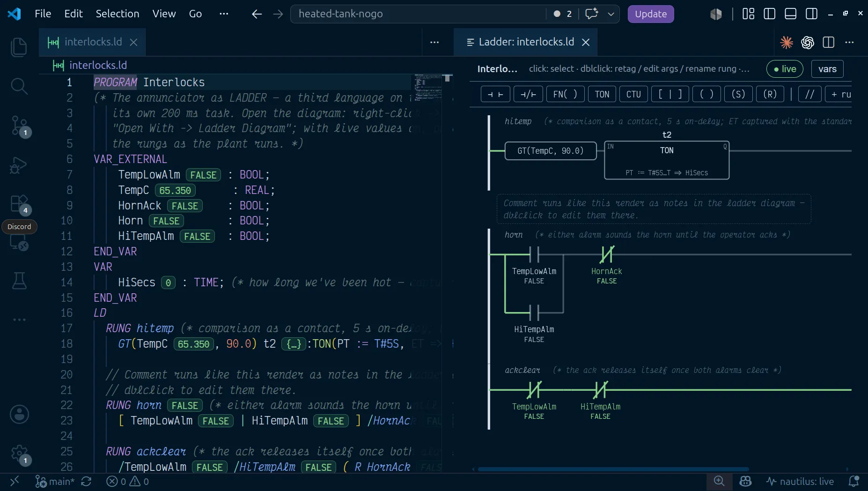Insert a reset (R) coil

point(770,94)
